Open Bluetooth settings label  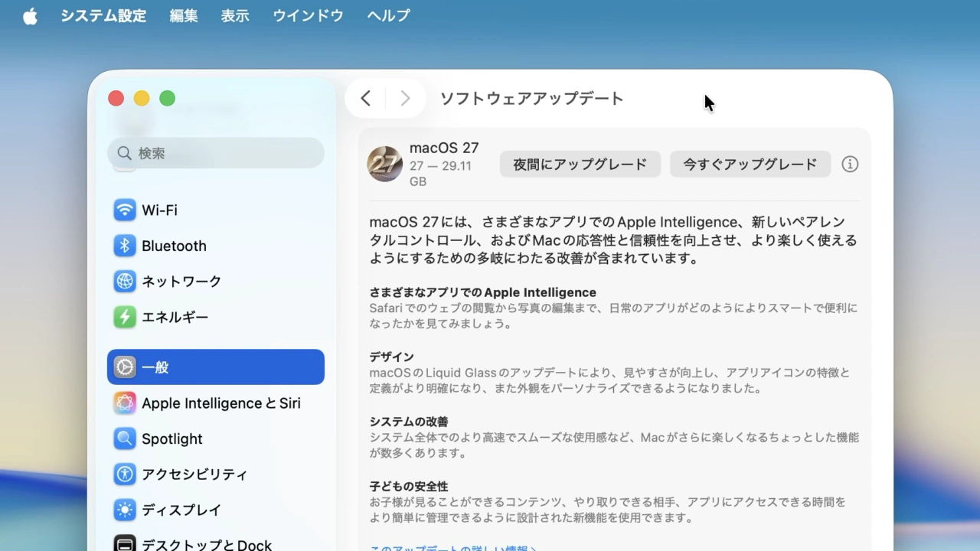[x=174, y=246]
